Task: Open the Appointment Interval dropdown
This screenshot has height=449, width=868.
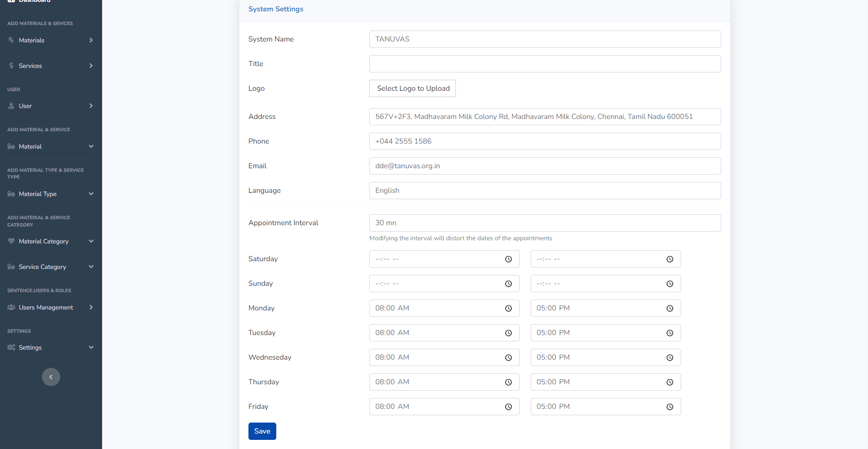Action: pos(545,223)
